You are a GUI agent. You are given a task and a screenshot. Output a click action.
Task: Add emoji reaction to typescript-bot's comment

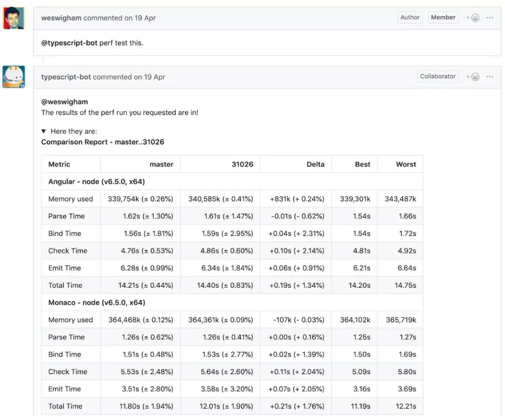[x=473, y=77]
